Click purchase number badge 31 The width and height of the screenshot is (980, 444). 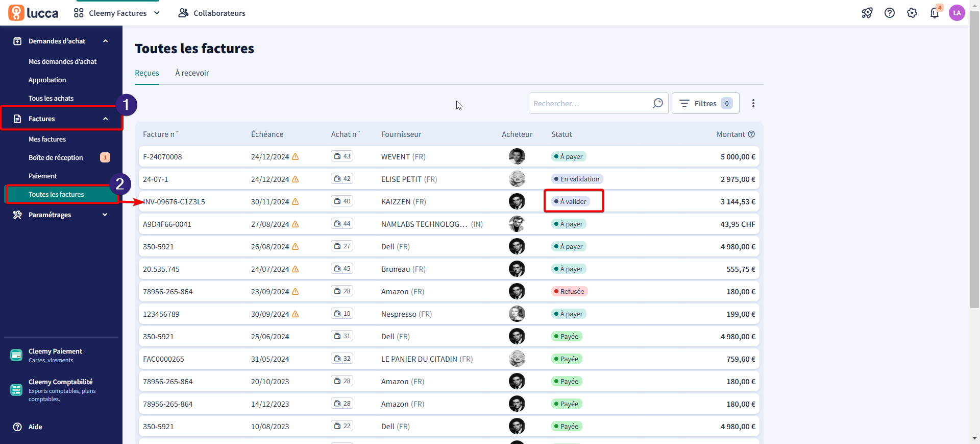tap(342, 336)
